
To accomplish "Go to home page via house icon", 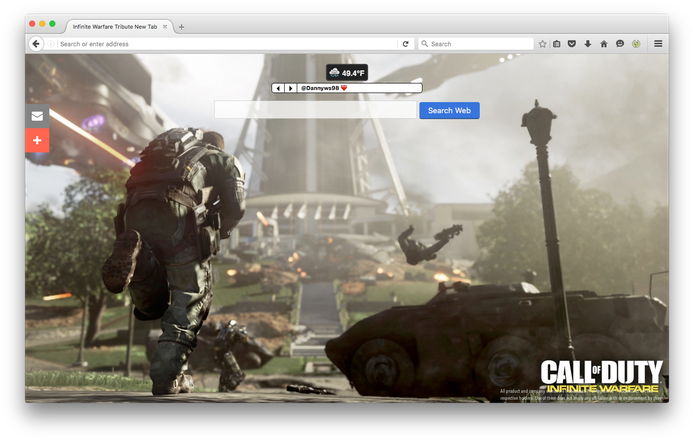I will [x=604, y=44].
